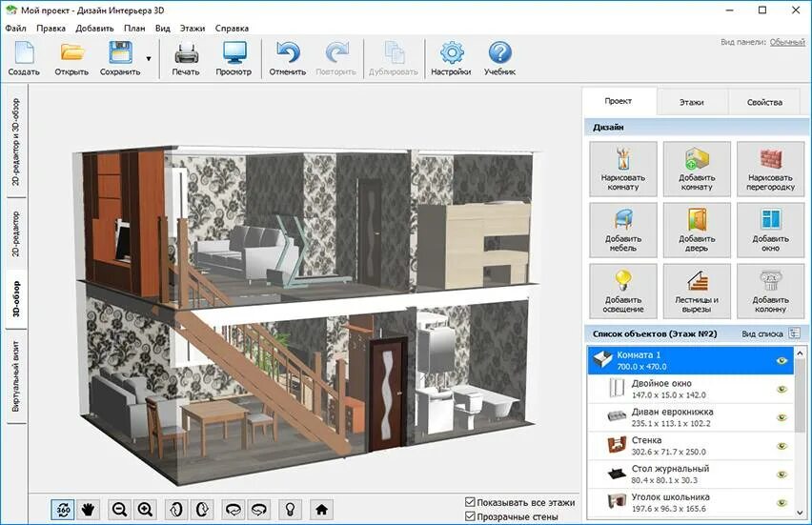Switch to the 2D-редактор side tab
Screen dimensions: 812x525
pyautogui.click(x=16, y=233)
